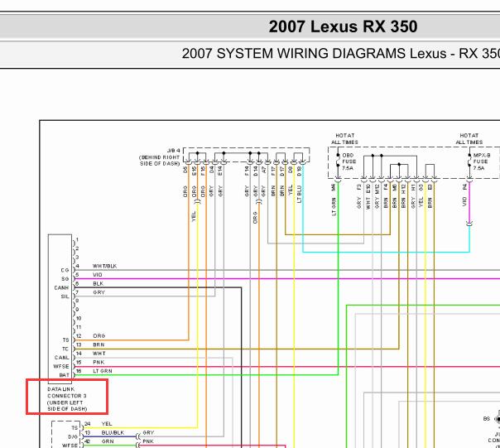Click the "GRN" wire label at pin 42

[108, 441]
